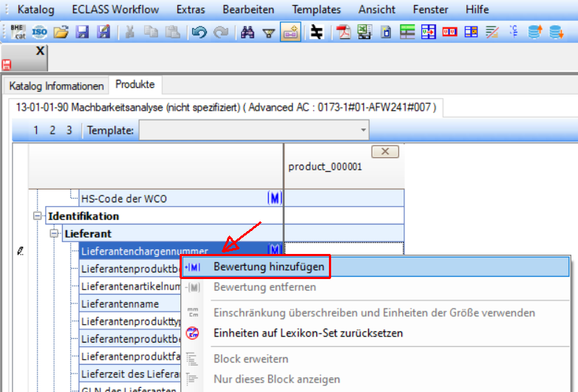
Task: Open a catalog with the folder icon
Action: [61, 32]
